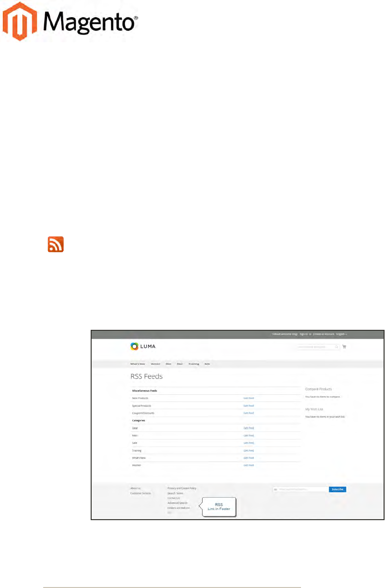This screenshot has height=588, width=385.
Task: Click the LUMA store logo
Action: (143, 346)
